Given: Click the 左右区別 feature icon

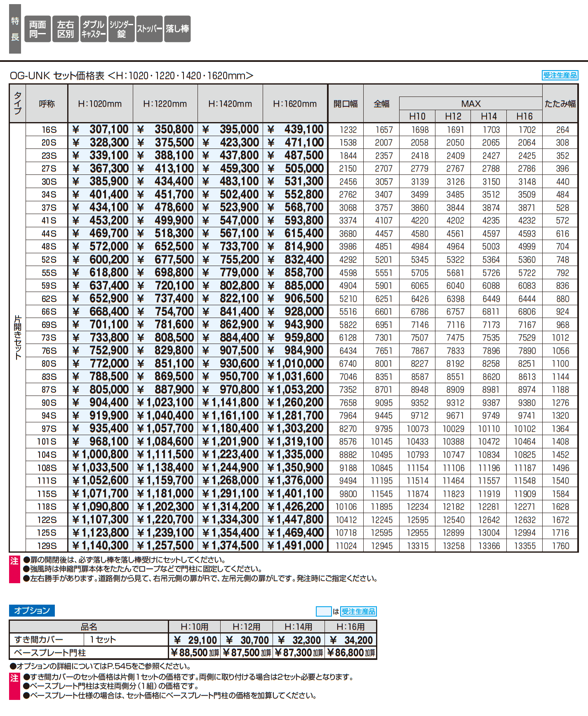Looking at the screenshot, I should point(66,29).
